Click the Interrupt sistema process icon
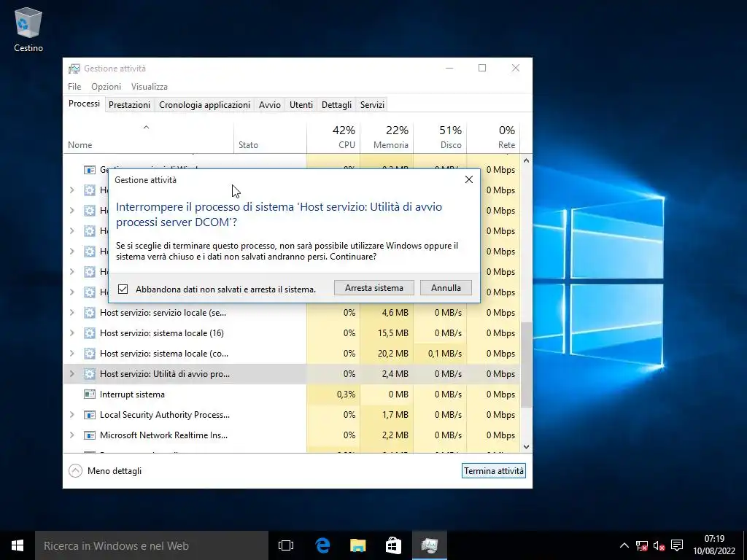Image resolution: width=747 pixels, height=560 pixels. [90, 394]
